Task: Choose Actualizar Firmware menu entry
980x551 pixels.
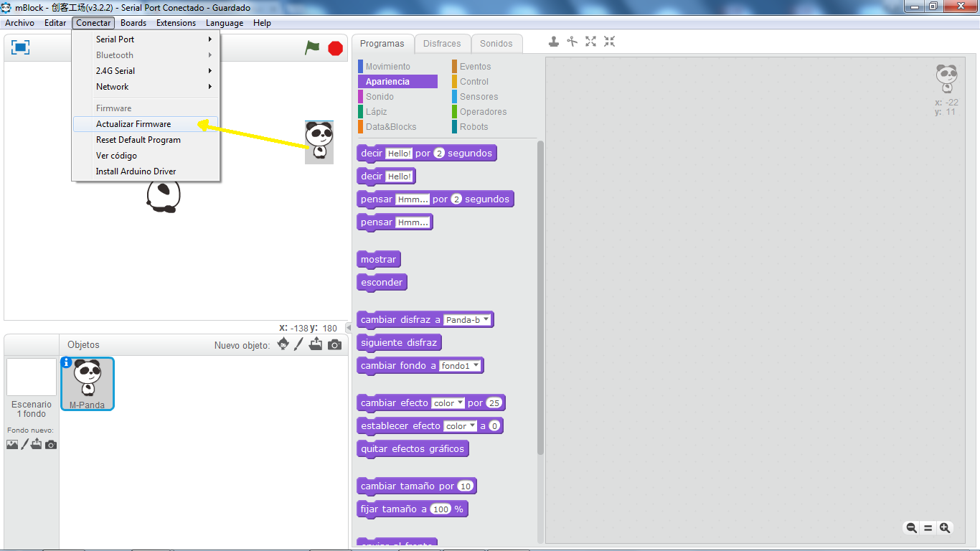Action: click(x=146, y=124)
